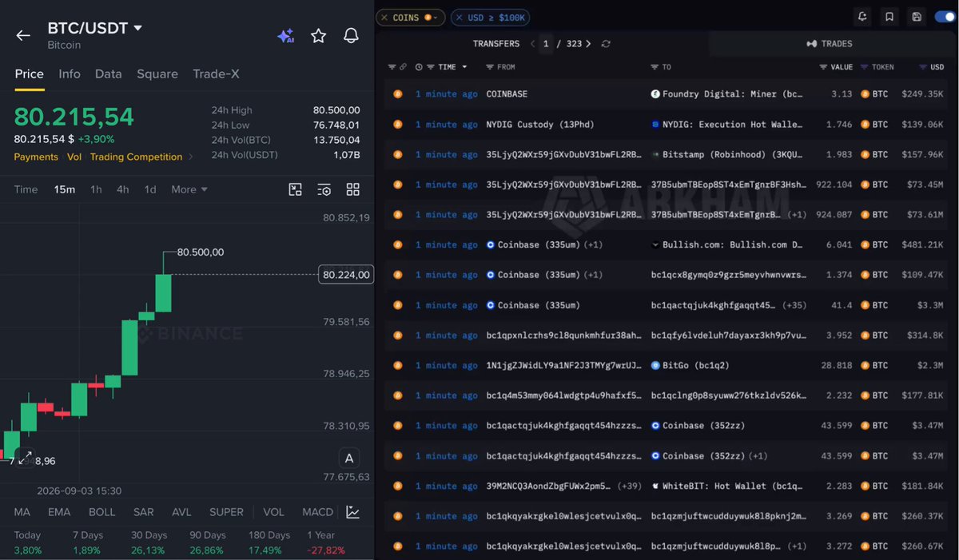Open the Foundry Digital: Miner recipient address
The image size is (959, 560).
pos(726,94)
